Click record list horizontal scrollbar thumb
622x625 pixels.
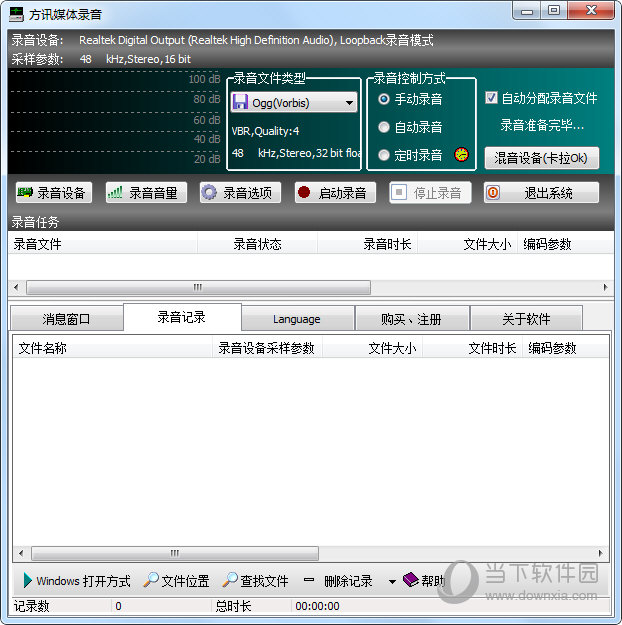(x=175, y=553)
